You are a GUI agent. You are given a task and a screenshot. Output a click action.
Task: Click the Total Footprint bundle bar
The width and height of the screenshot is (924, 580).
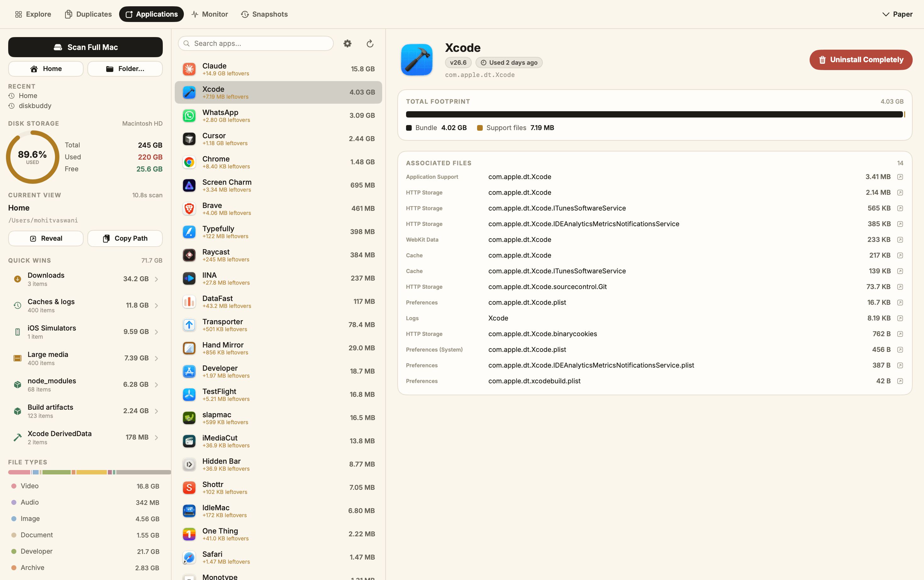pyautogui.click(x=654, y=114)
